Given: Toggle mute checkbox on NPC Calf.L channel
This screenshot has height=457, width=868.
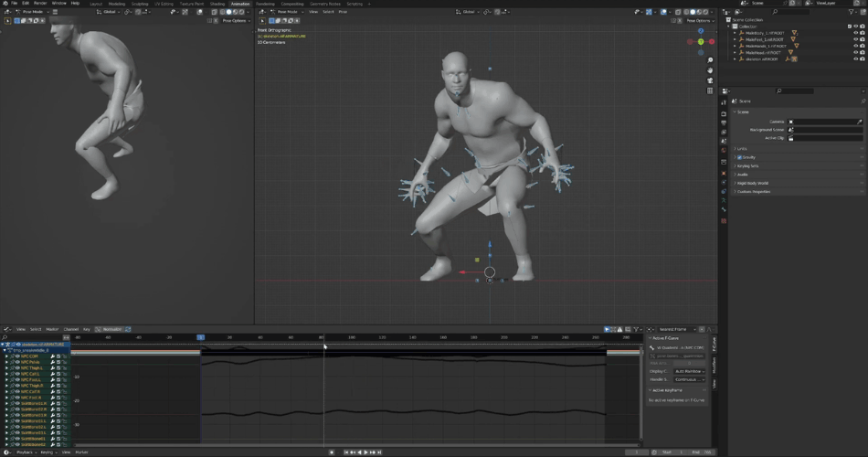Looking at the screenshot, I should 58,374.
